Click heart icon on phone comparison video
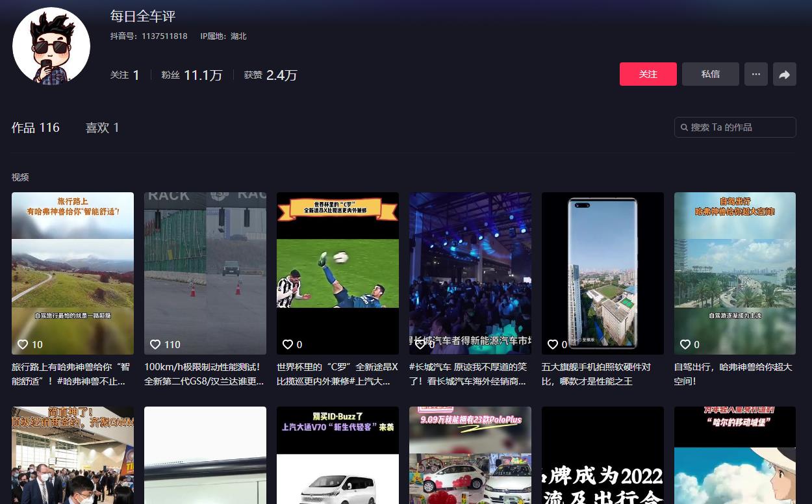This screenshot has width=812, height=504. (x=553, y=344)
